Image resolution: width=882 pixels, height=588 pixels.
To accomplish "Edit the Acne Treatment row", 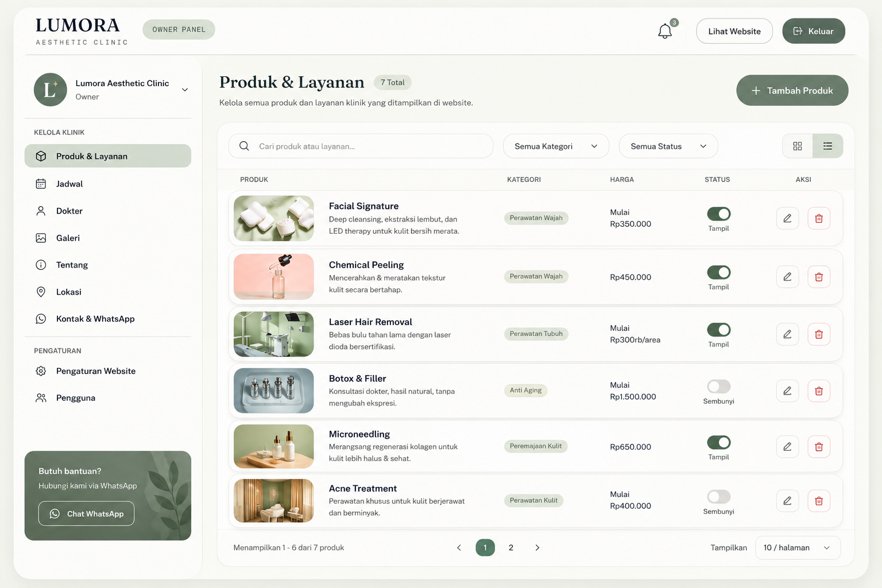I will pos(787,501).
